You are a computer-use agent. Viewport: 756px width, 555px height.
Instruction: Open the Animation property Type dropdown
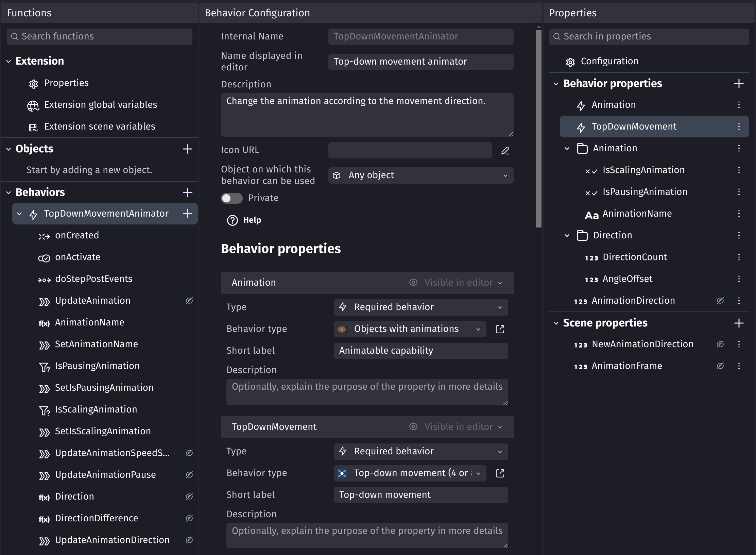click(x=421, y=307)
